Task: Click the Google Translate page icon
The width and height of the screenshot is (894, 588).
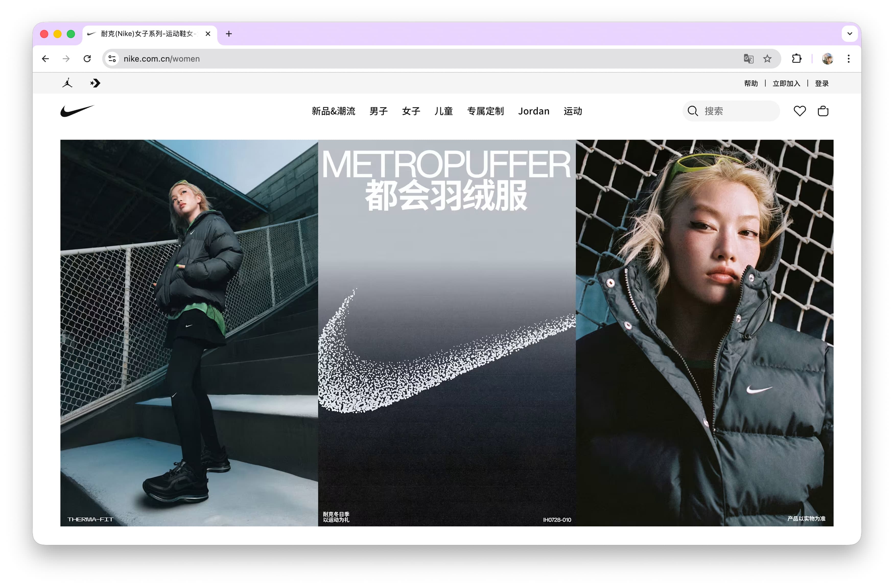Action: (748, 59)
